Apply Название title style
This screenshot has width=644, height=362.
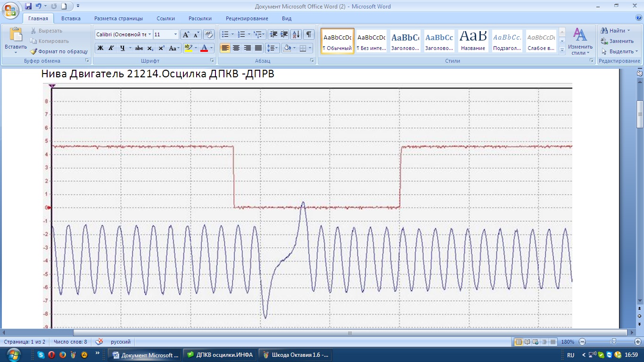[x=473, y=41]
